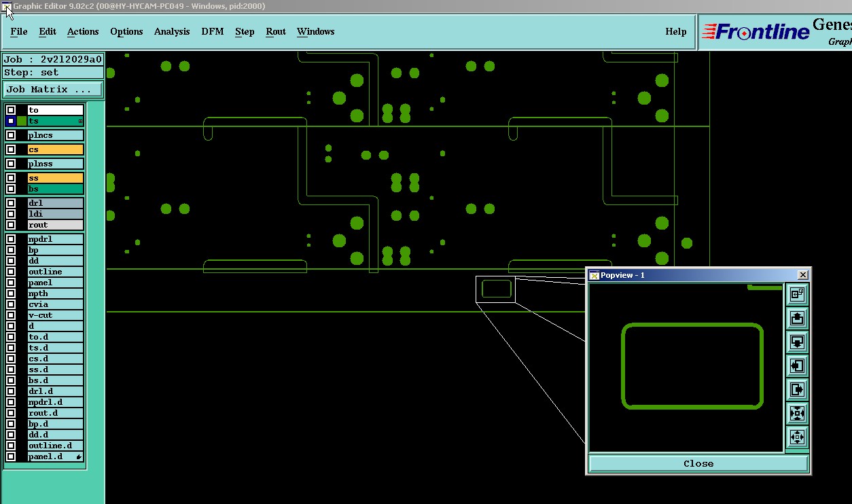Check the bs layer box

point(11,189)
